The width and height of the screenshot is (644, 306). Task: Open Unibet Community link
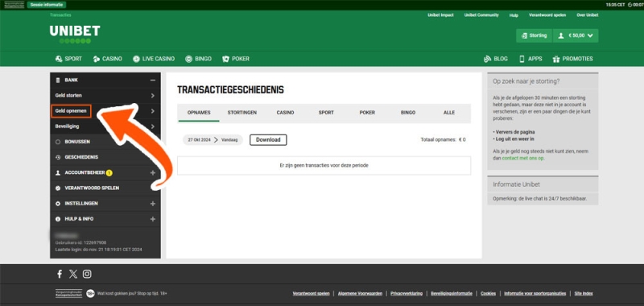[481, 15]
